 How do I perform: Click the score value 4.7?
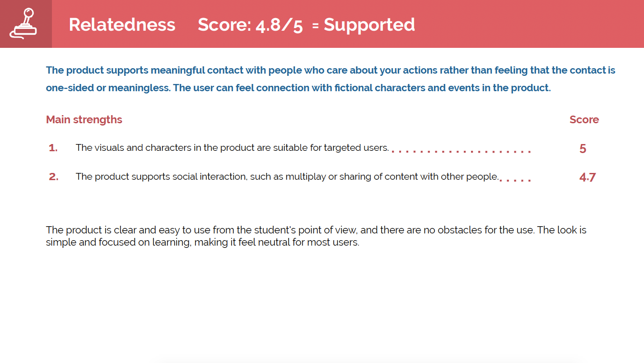pyautogui.click(x=588, y=177)
